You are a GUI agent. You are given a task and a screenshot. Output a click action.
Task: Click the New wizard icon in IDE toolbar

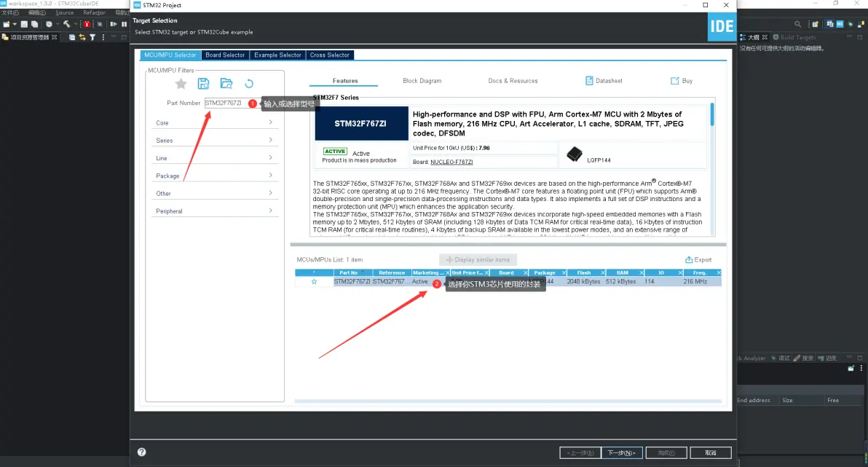point(6,24)
